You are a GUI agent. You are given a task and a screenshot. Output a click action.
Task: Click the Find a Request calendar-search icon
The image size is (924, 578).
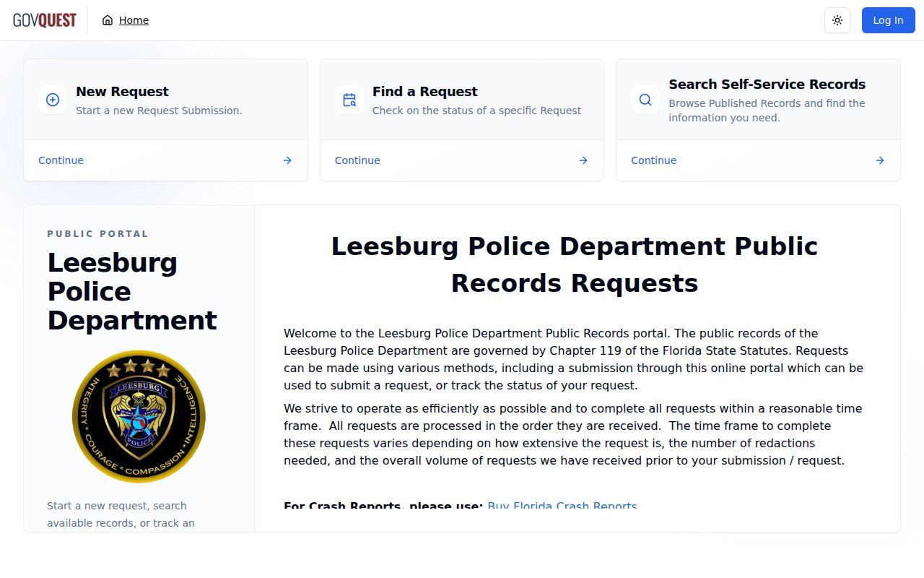349,100
